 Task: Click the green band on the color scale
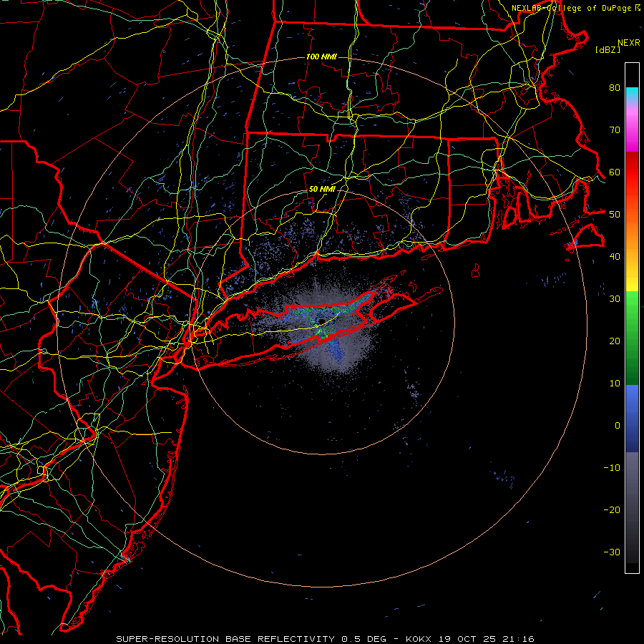click(x=632, y=338)
